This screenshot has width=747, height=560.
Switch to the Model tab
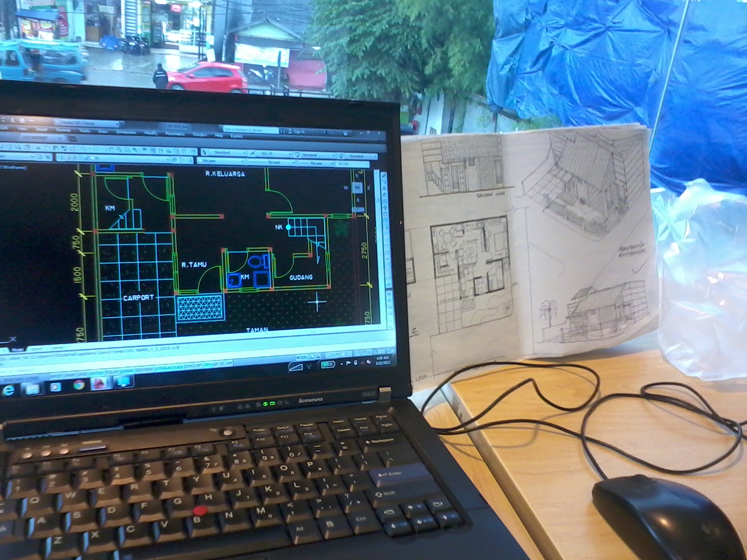click(18, 350)
